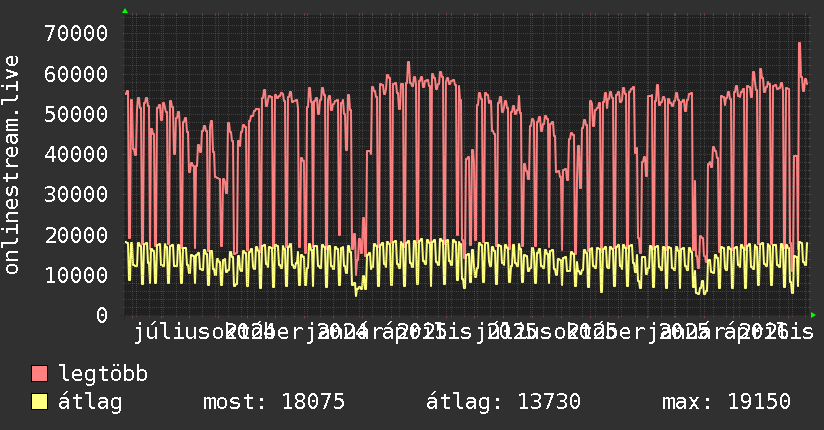824x430 pixels.
Task: Click the onlinestream.live vertical axis title
Action: (11, 165)
